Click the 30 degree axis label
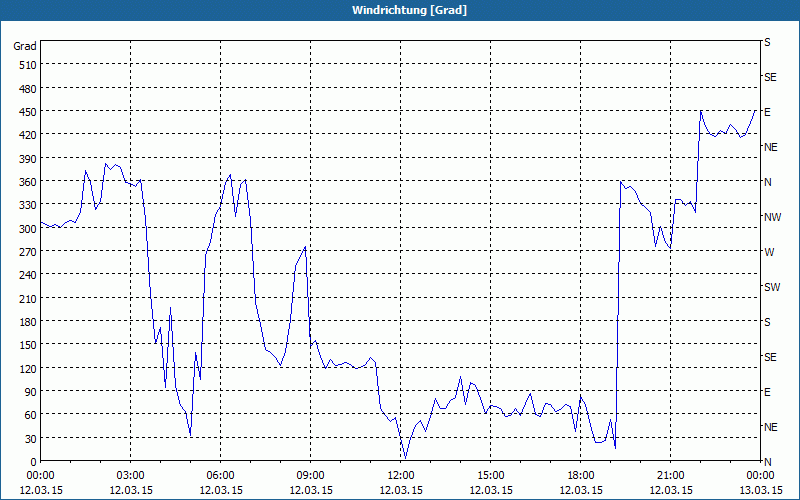 click(31, 439)
